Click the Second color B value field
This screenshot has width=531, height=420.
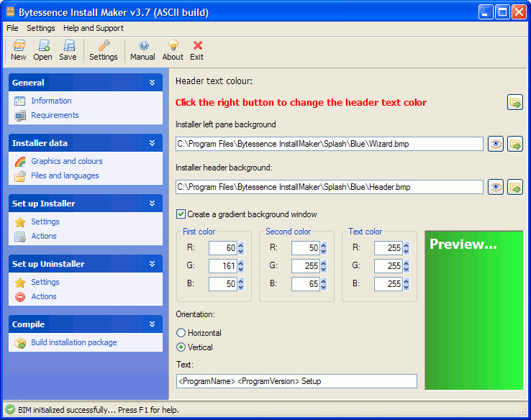(306, 284)
